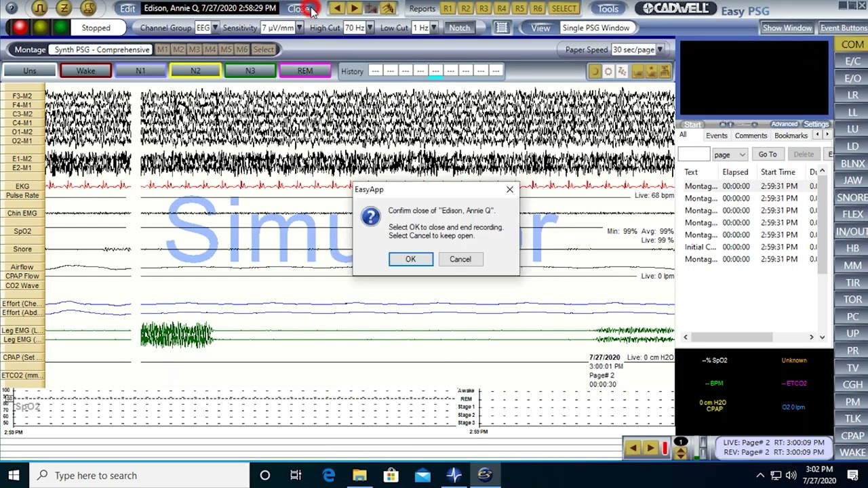Expand system tray hidden icons
Screen dimensions: 868x488
tap(760, 475)
